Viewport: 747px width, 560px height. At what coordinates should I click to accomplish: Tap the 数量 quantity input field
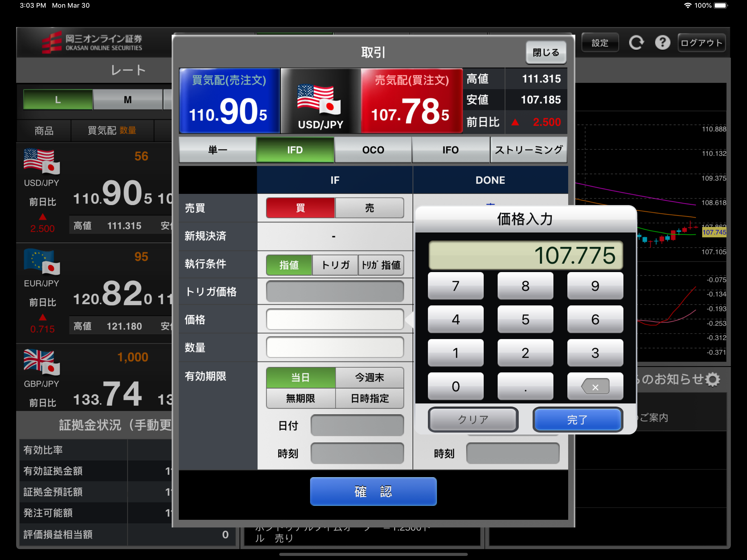335,347
